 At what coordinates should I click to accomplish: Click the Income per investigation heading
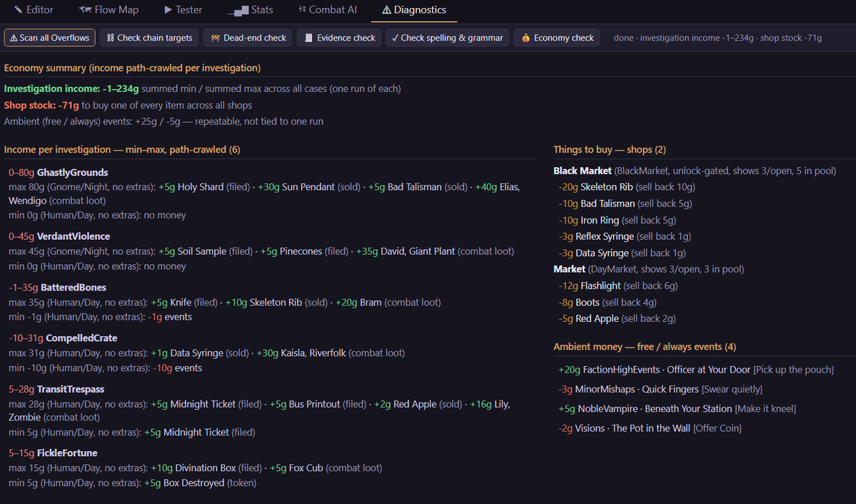(x=122, y=150)
